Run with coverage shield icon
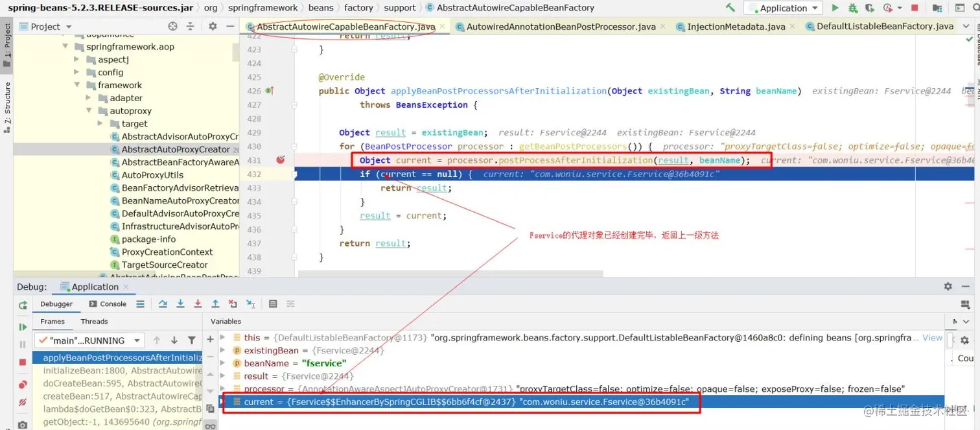Screen dimensions: 980x430 (x=870, y=8)
